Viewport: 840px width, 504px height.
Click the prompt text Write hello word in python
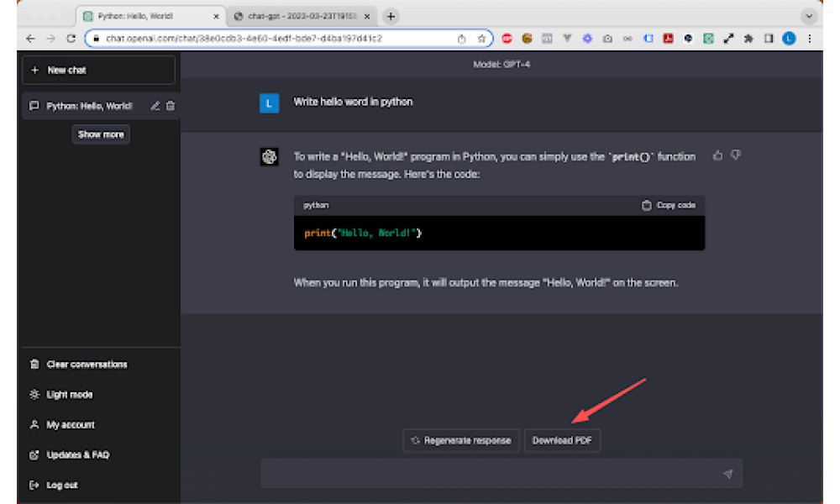click(x=353, y=102)
